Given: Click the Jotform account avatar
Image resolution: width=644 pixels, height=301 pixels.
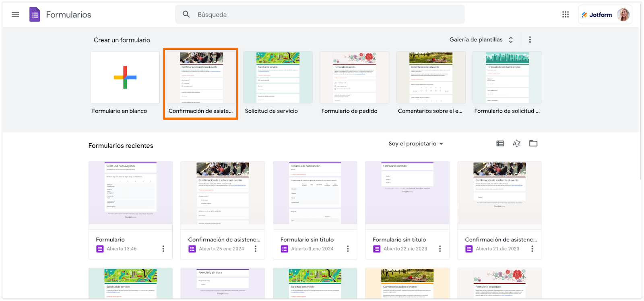Looking at the screenshot, I should (x=623, y=14).
